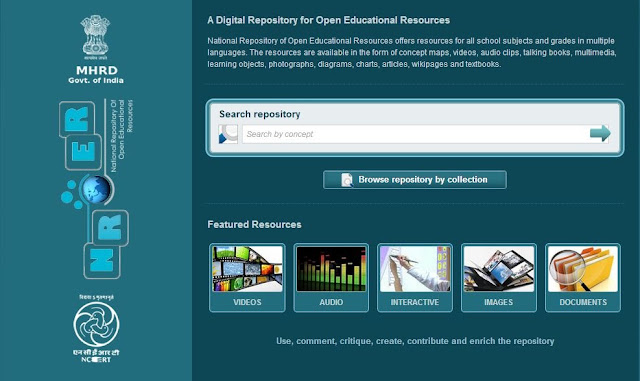Click the DOCUMENTS label
The width and height of the screenshot is (640, 381).
(583, 302)
